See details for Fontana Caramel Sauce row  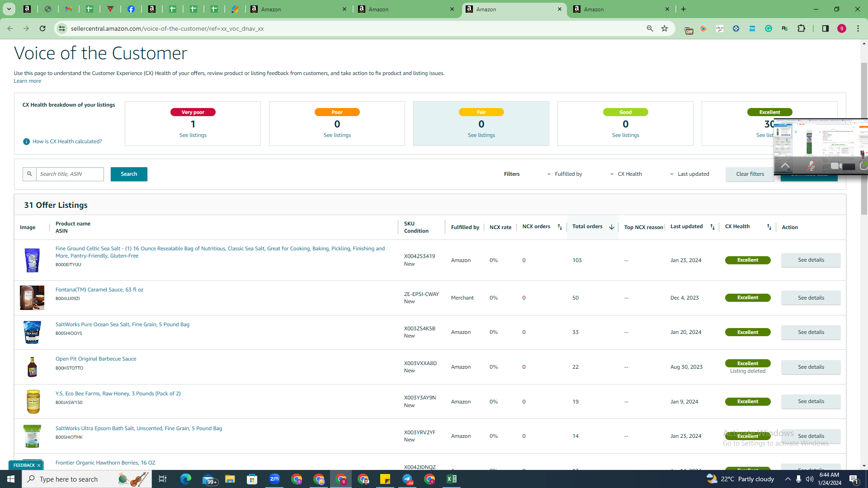tap(811, 298)
